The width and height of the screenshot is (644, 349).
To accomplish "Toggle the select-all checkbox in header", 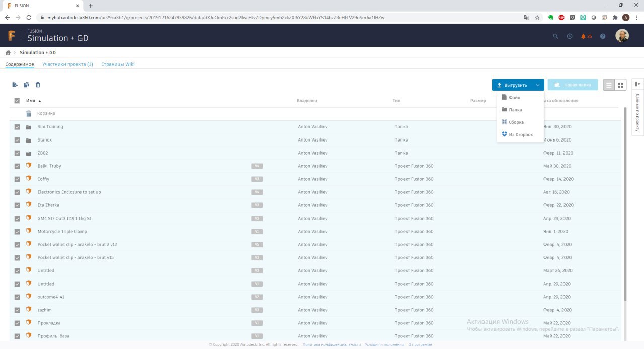I will [17, 101].
